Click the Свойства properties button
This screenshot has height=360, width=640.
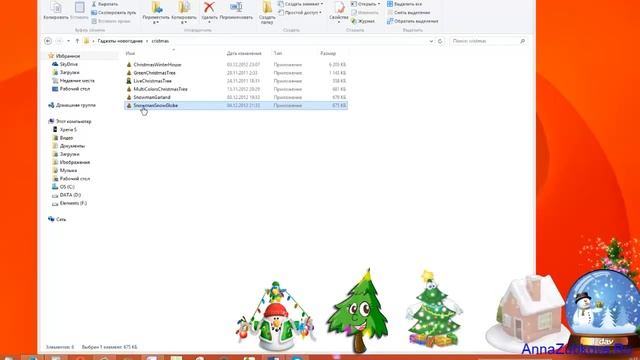click(x=339, y=11)
